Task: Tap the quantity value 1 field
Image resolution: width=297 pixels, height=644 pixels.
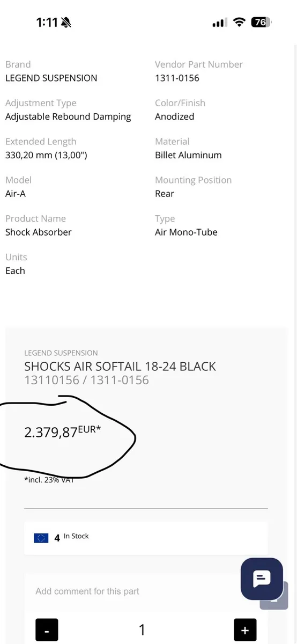Action: coord(142,630)
